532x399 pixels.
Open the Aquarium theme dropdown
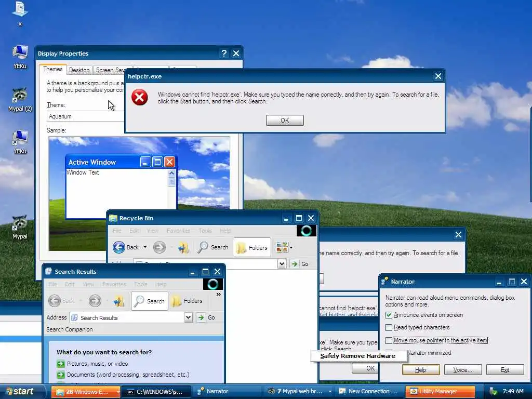tap(86, 116)
